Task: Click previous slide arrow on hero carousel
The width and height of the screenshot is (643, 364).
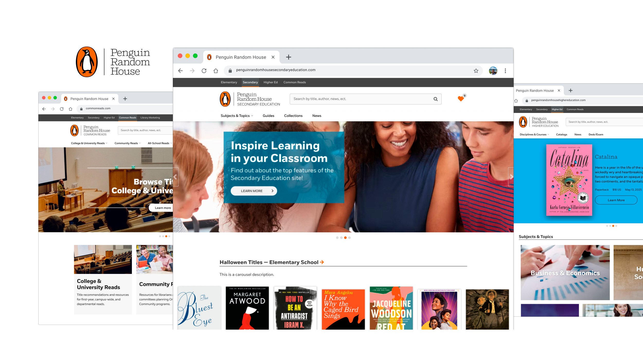Action: (x=176, y=177)
